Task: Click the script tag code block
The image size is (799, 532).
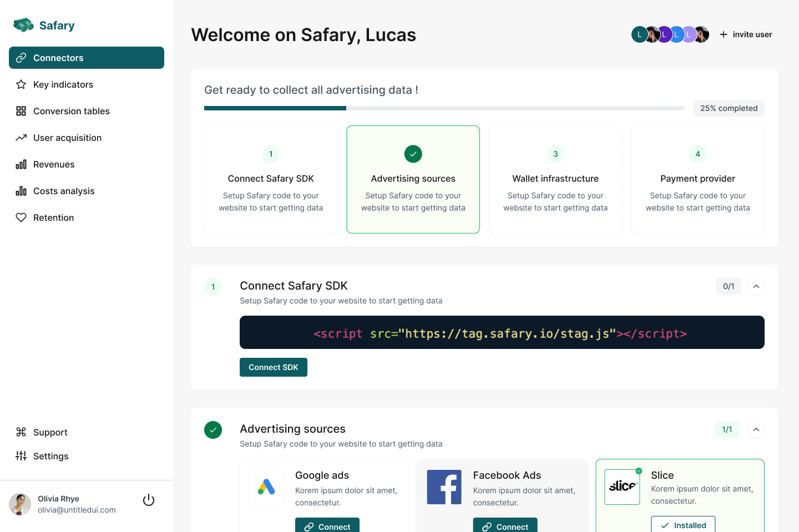Action: pos(502,332)
